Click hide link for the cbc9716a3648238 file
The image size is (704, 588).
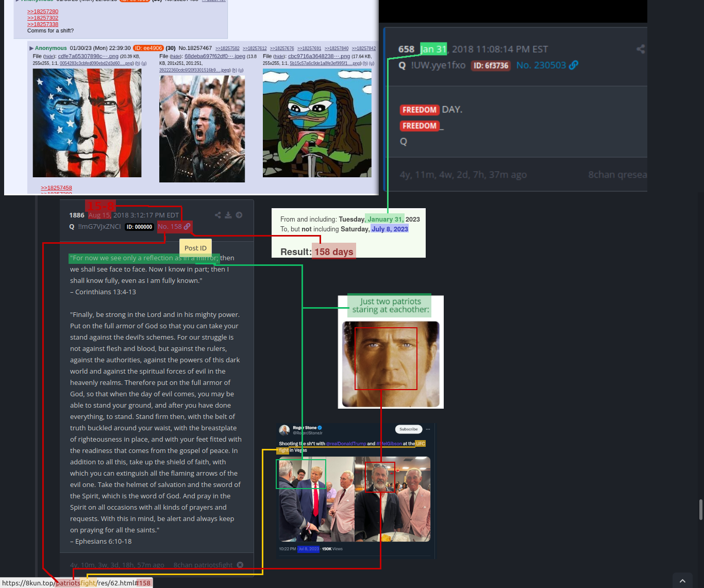point(279,57)
